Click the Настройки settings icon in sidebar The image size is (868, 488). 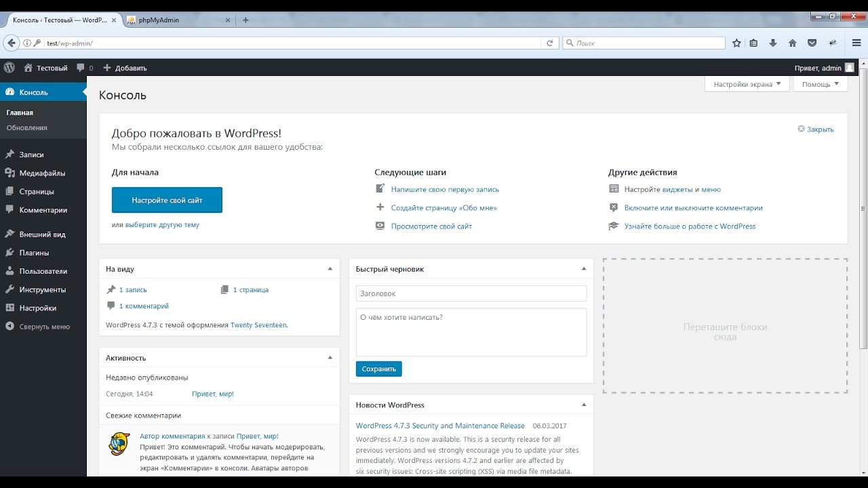pyautogui.click(x=9, y=308)
